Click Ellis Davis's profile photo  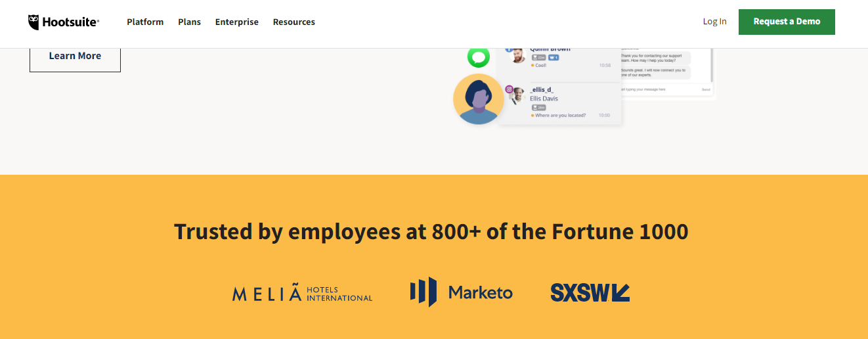[x=518, y=96]
